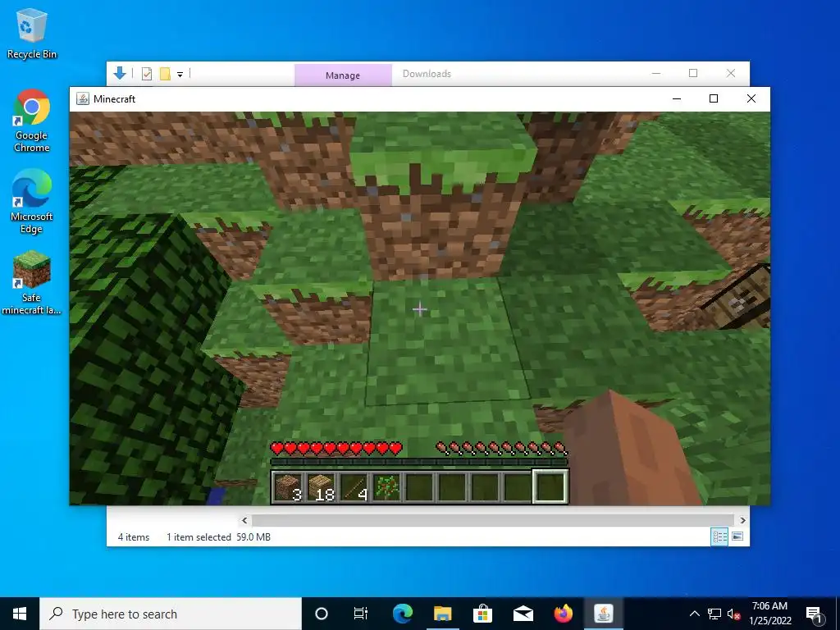Maximize the Minecraft window
This screenshot has height=630, width=840.
714,98
